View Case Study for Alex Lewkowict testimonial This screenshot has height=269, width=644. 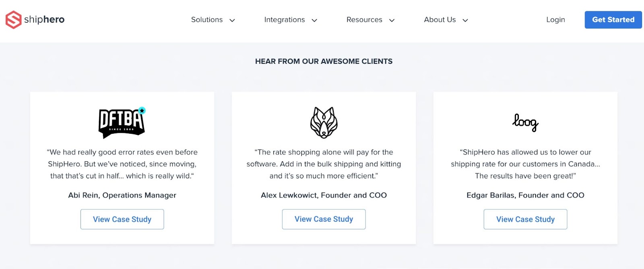[324, 219]
